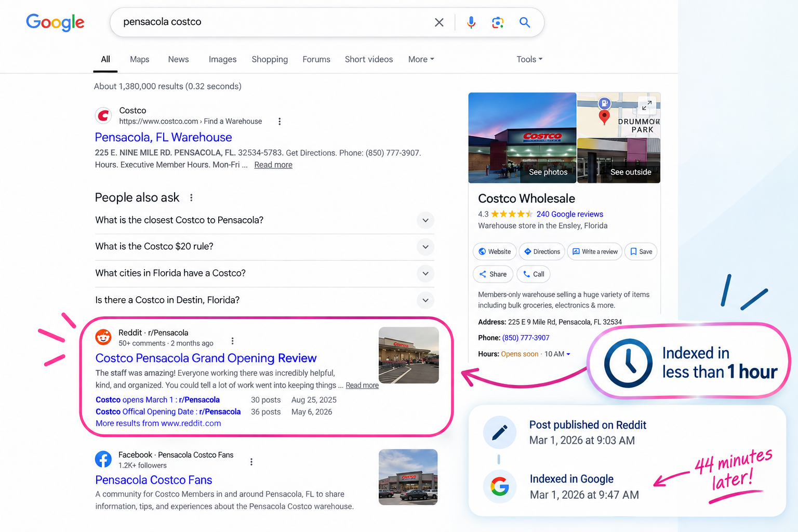Open See photos store thumbnail
Image resolution: width=798 pixels, height=532 pixels.
point(522,138)
